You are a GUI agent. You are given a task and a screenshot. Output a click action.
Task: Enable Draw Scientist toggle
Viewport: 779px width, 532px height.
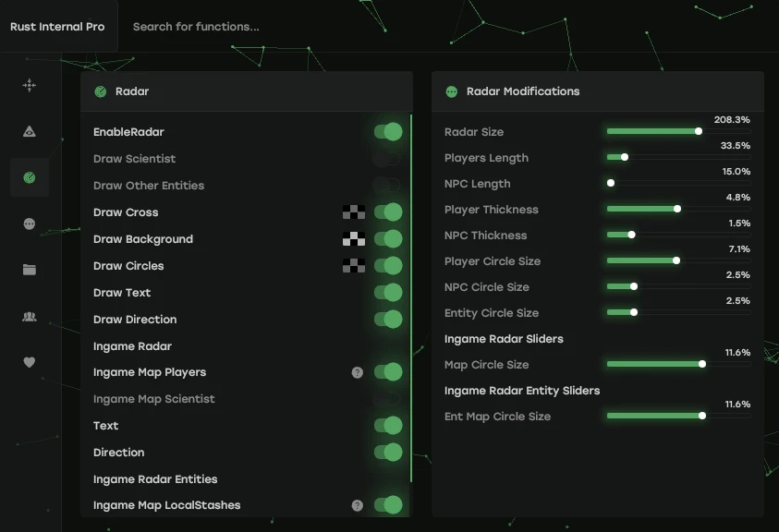387,159
